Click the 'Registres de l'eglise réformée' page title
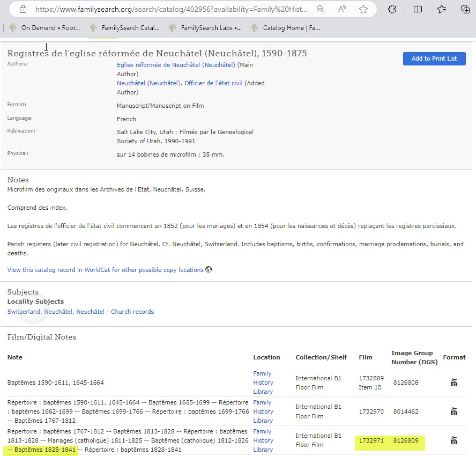Viewport: 476px width, 456px height. click(157, 53)
